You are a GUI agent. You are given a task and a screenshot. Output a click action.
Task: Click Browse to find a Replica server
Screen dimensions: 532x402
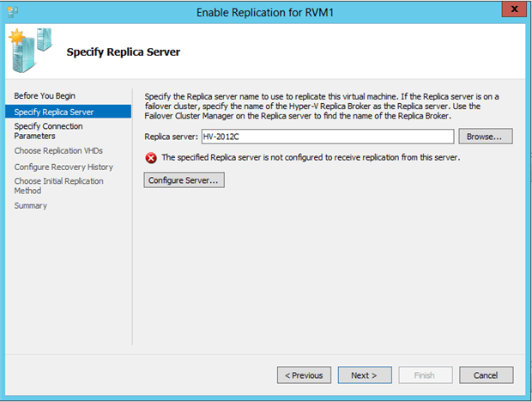coord(486,137)
